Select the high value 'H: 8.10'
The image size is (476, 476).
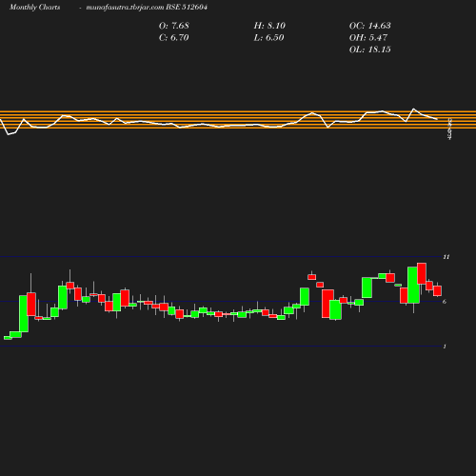click(269, 26)
